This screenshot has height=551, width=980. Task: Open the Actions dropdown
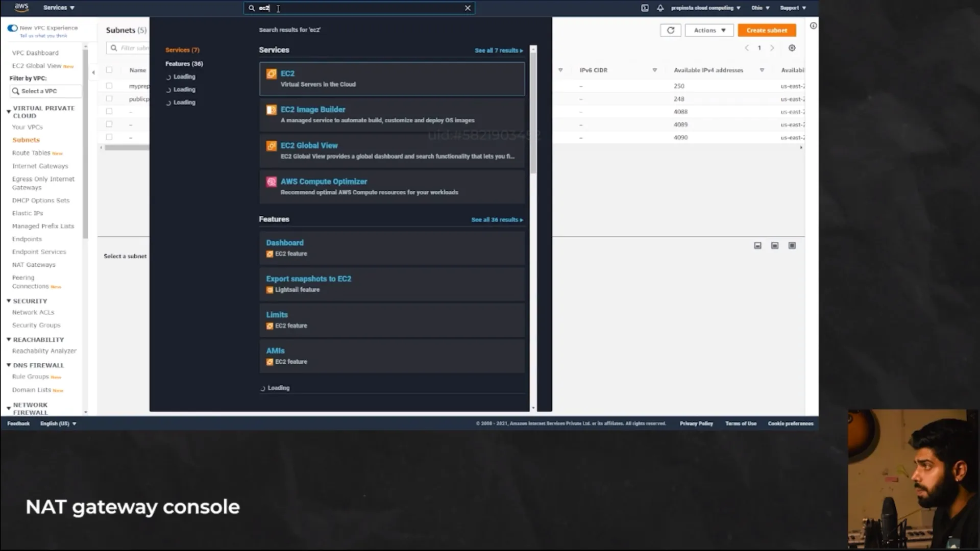[x=709, y=30]
